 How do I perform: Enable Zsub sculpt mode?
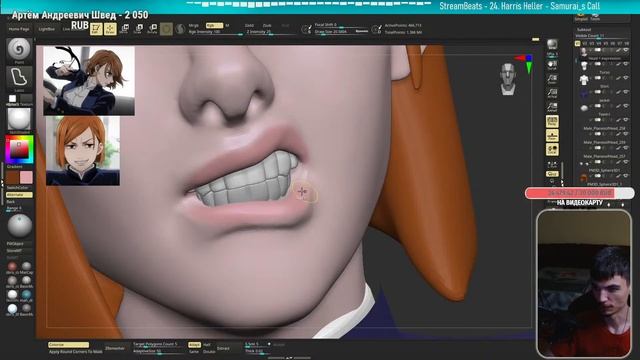click(267, 25)
